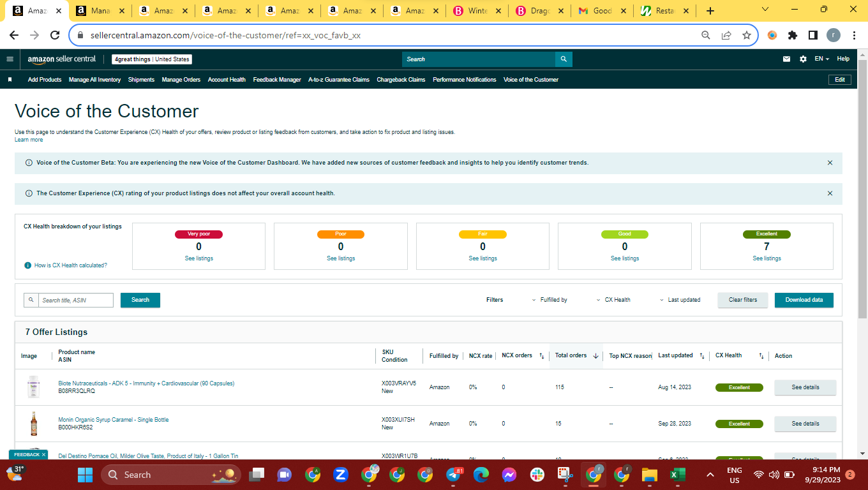Click the bookmark flag icon in the favorites bar
The height and width of the screenshot is (490, 868).
point(10,80)
